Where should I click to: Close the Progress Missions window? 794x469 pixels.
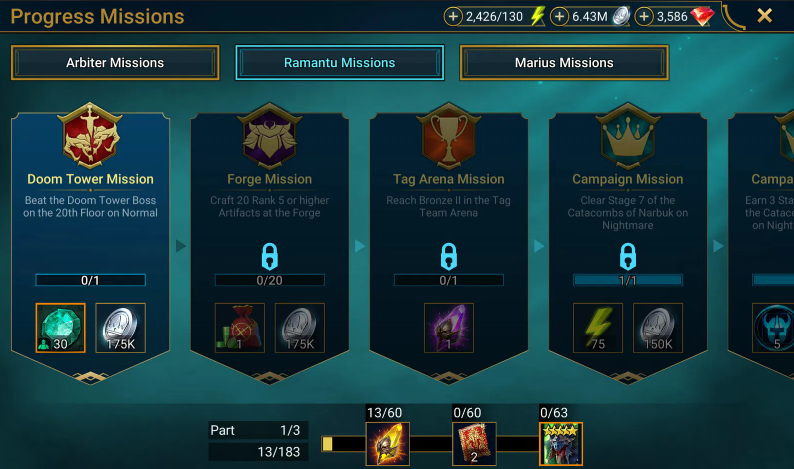[765, 16]
